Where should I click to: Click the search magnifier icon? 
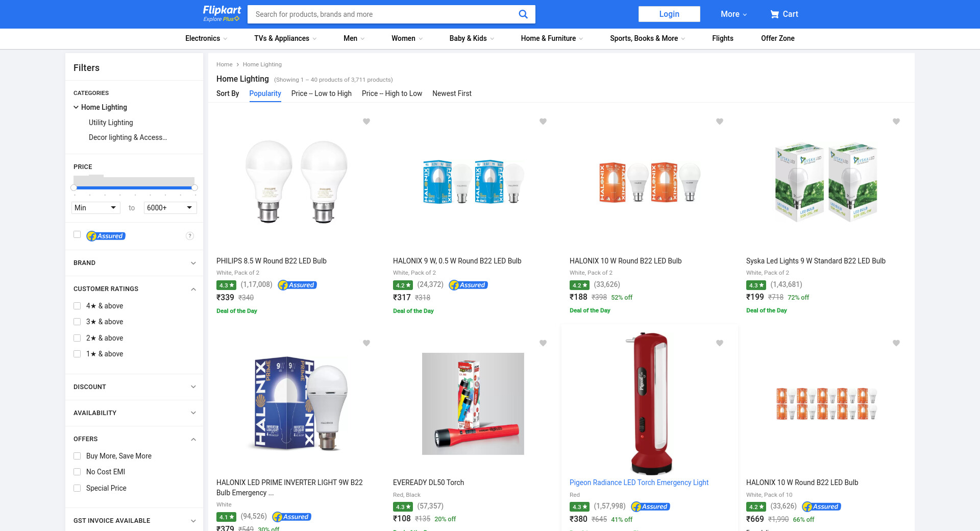pos(523,14)
